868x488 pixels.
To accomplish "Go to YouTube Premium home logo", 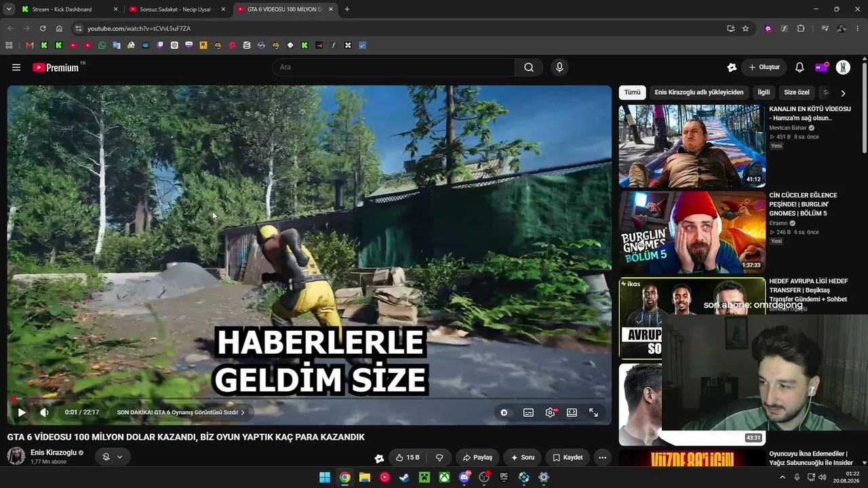I will [x=56, y=67].
